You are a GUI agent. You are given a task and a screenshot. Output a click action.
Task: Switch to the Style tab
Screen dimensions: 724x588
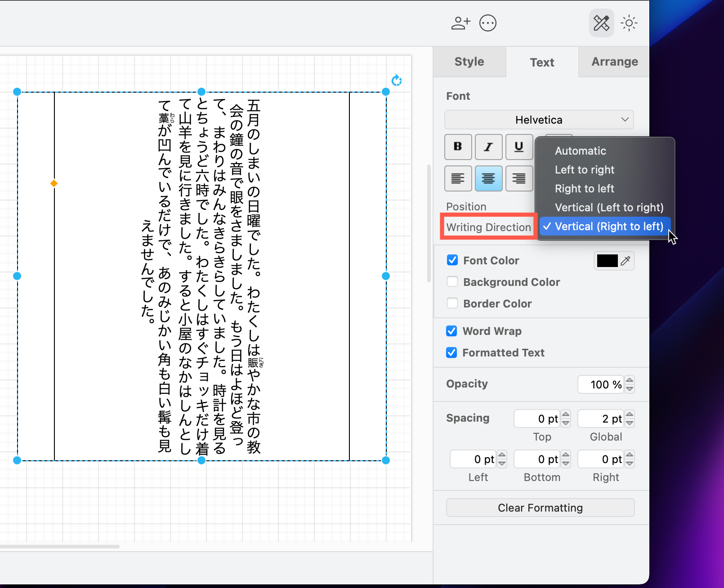tap(469, 62)
